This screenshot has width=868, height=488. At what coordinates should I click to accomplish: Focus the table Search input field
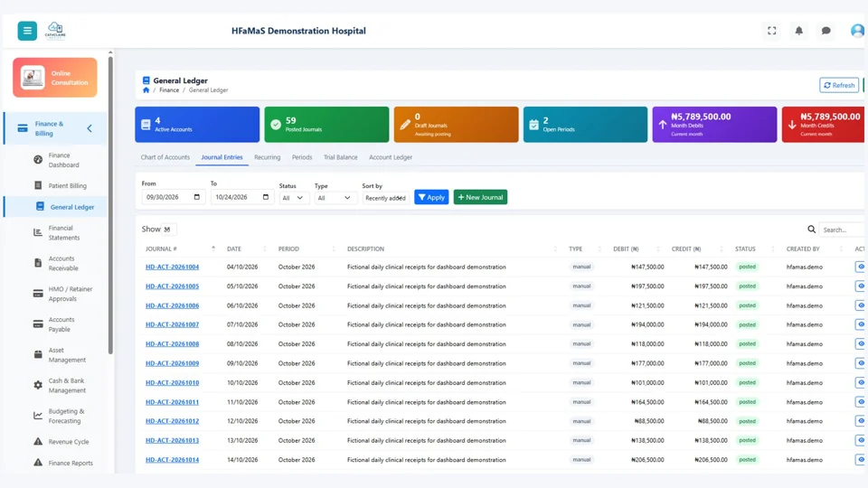[842, 229]
